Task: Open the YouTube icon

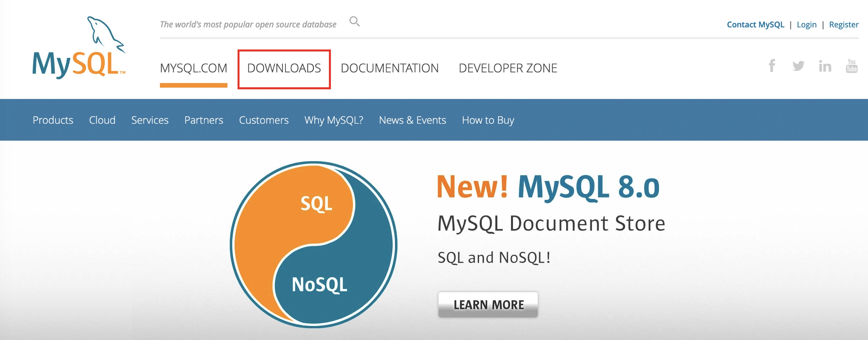Action: (x=852, y=66)
